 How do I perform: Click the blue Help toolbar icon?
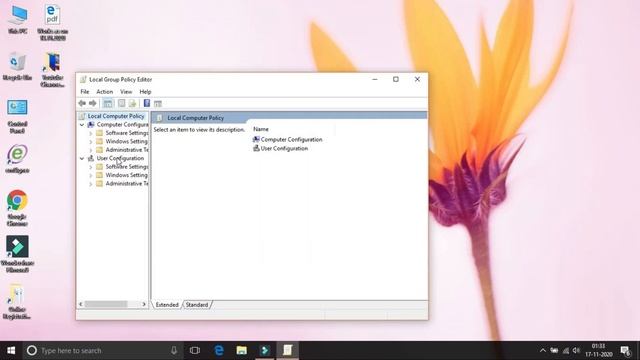[147, 103]
